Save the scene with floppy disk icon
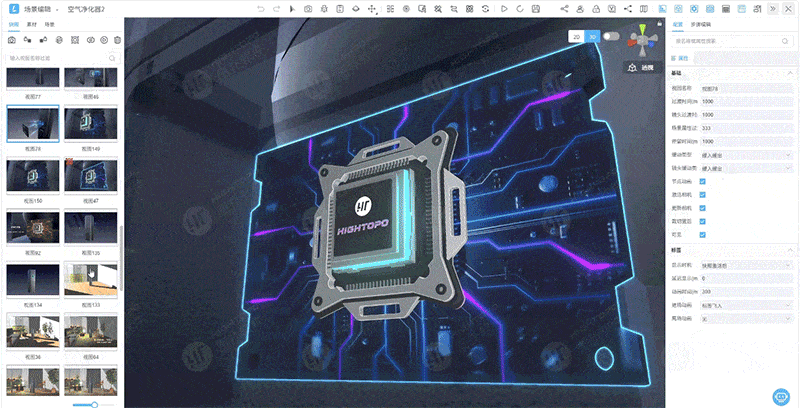 click(x=536, y=9)
